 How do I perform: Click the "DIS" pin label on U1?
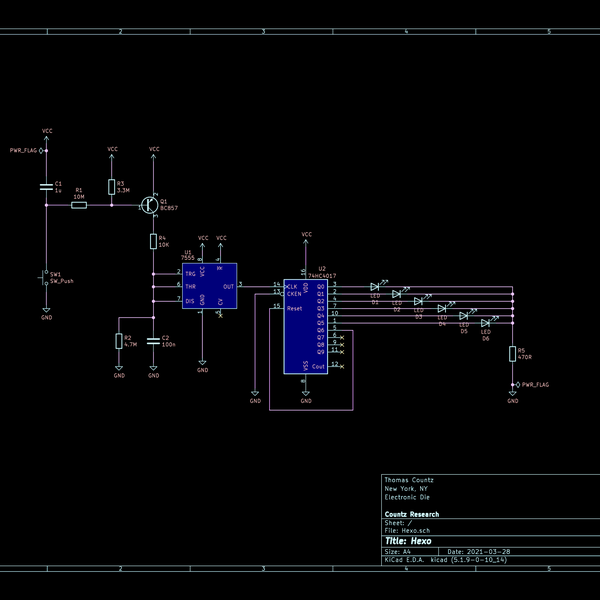pyautogui.click(x=189, y=302)
